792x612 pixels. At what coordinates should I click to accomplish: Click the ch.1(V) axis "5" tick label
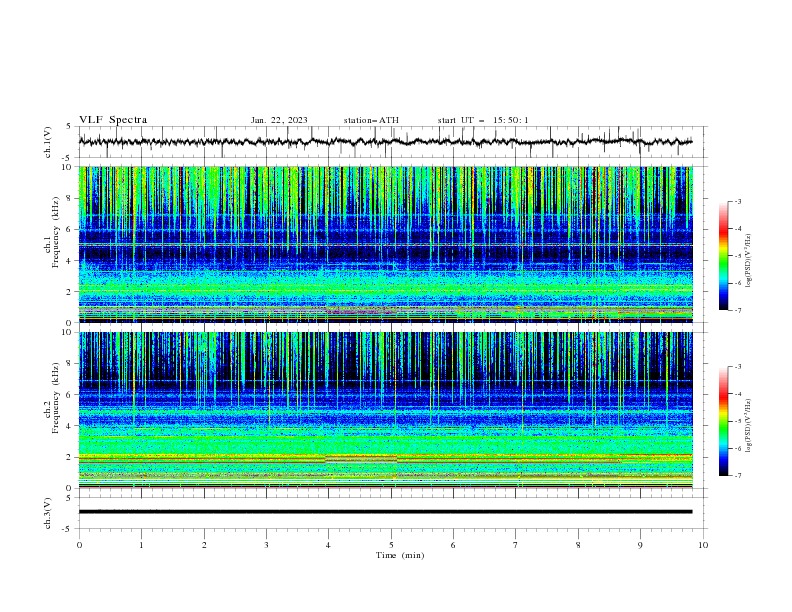click(x=69, y=127)
